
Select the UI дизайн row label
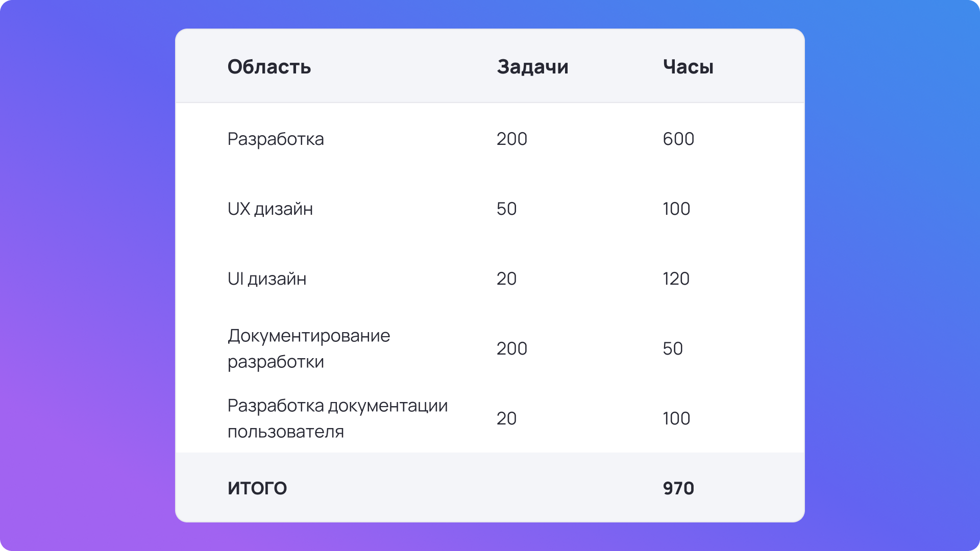point(267,279)
